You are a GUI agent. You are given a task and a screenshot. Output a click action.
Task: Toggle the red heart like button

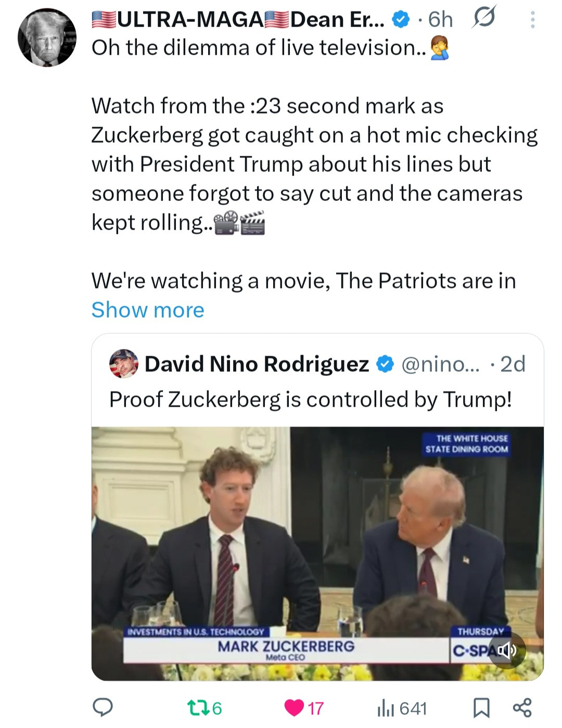click(x=295, y=708)
